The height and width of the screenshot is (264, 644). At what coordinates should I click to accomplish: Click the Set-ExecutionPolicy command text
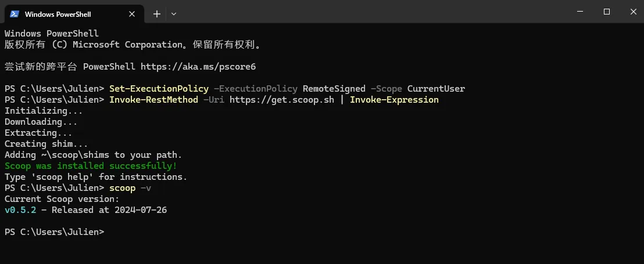[159, 89]
